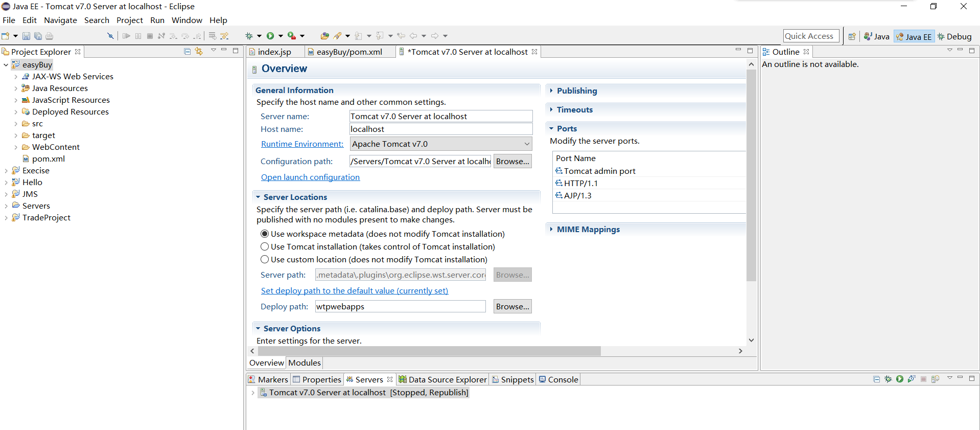Expand Tomcat server entry in Servers view
Viewport: 980px width, 430px height.
tap(252, 393)
